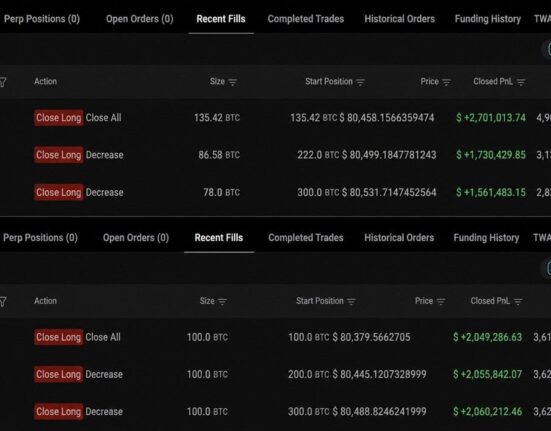Open the filter funnel in upper table
Screen dimensions: 551x431
point(2,82)
